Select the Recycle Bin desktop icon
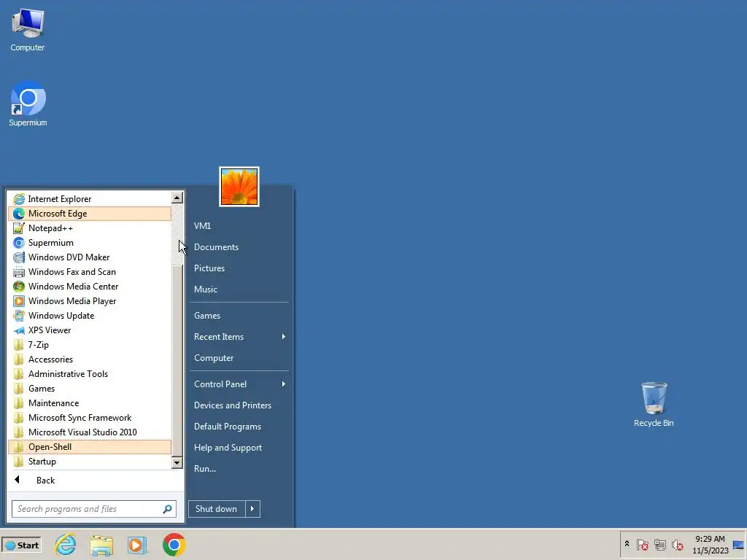 (654, 404)
